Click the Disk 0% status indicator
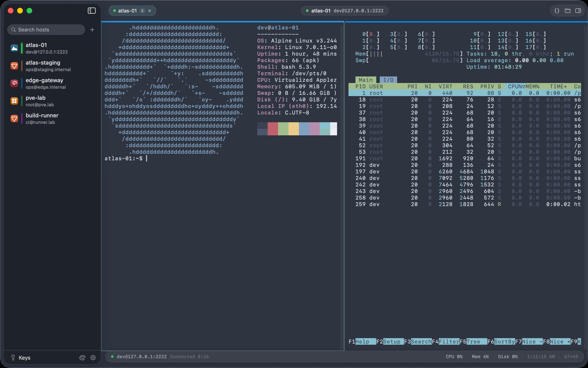Screen dimensions: 588x368 click(508, 356)
